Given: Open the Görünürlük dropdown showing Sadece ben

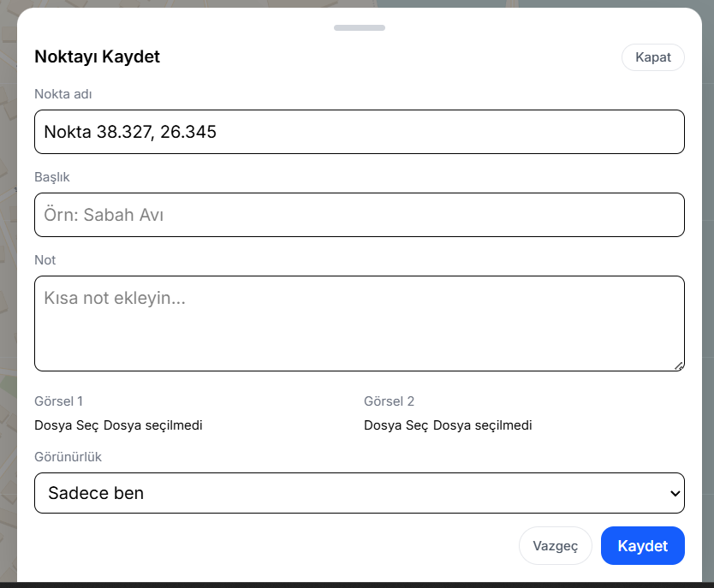Looking at the screenshot, I should pyautogui.click(x=359, y=493).
